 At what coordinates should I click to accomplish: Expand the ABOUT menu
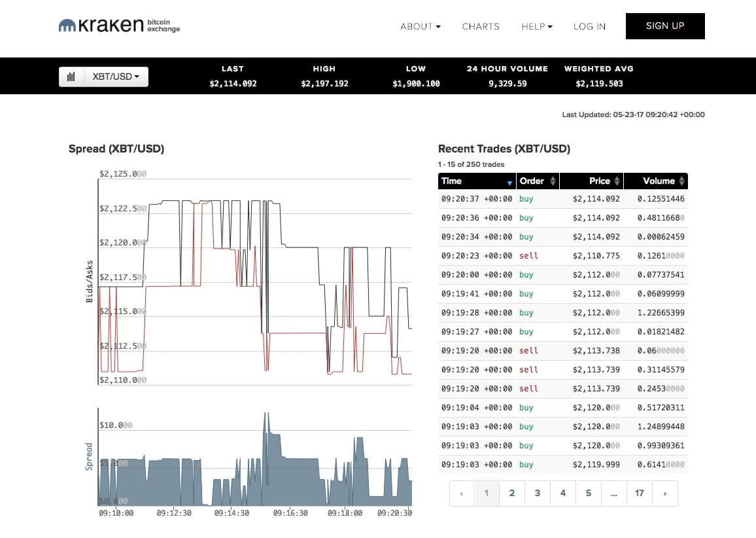pyautogui.click(x=420, y=27)
